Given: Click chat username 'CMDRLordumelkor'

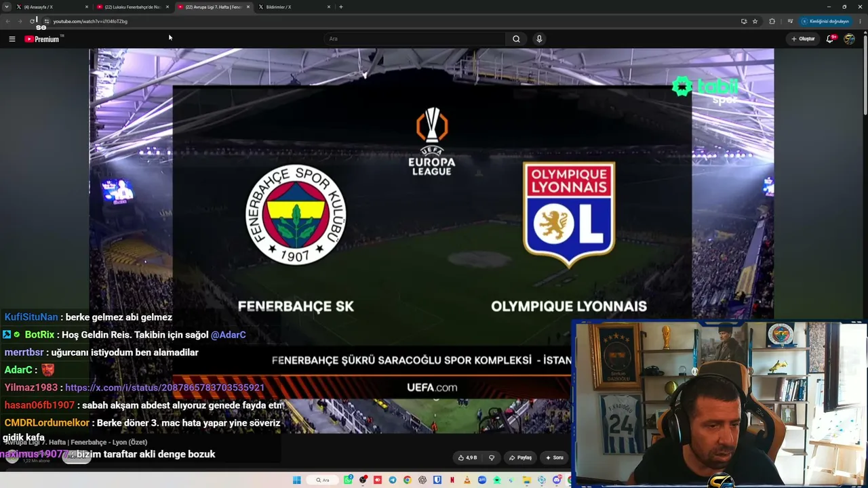Looking at the screenshot, I should [47, 423].
